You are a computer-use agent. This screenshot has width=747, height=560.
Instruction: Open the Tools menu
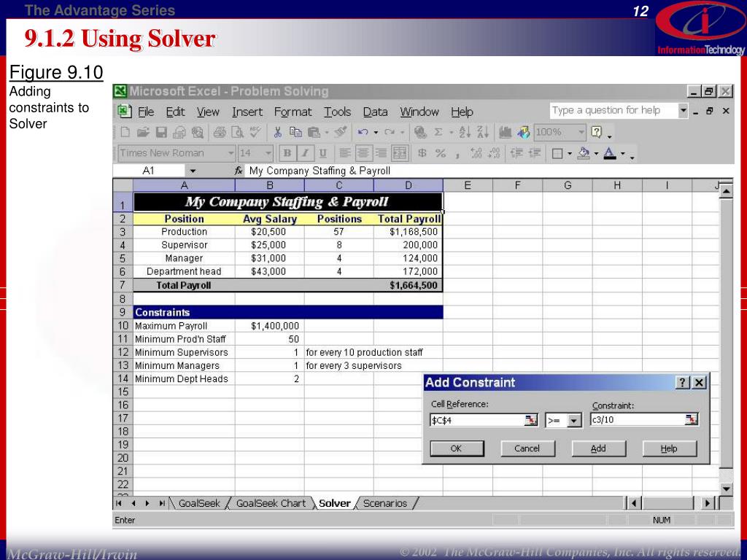337,112
